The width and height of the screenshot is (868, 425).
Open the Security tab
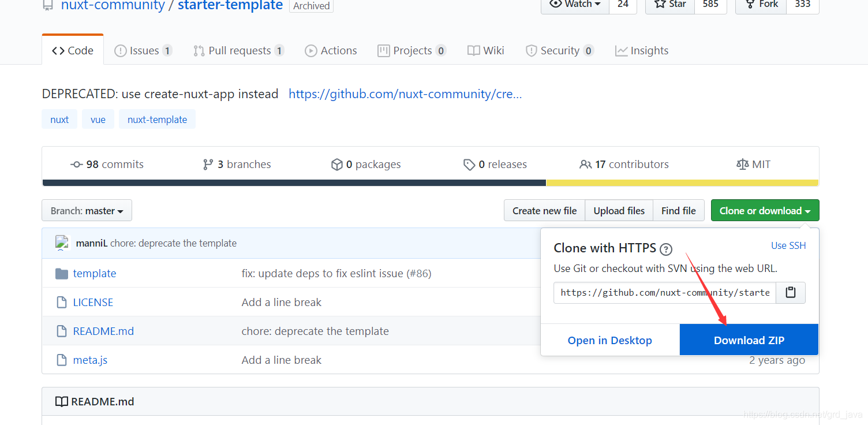(559, 50)
